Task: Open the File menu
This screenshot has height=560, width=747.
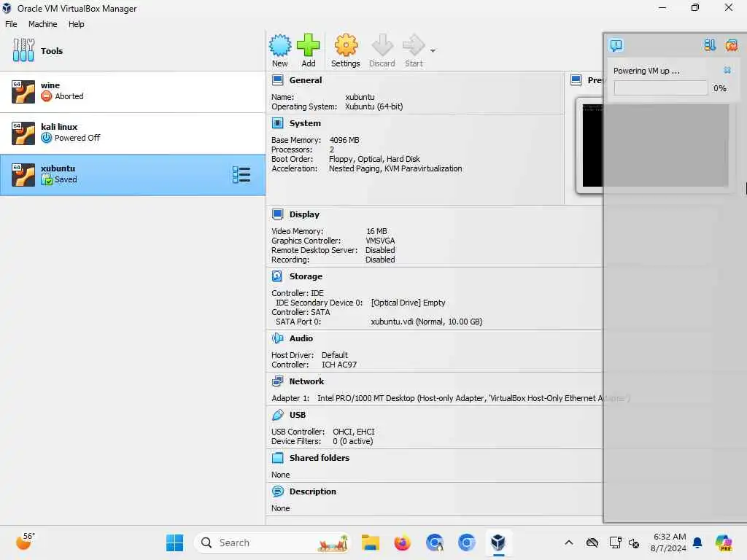Action: point(11,24)
